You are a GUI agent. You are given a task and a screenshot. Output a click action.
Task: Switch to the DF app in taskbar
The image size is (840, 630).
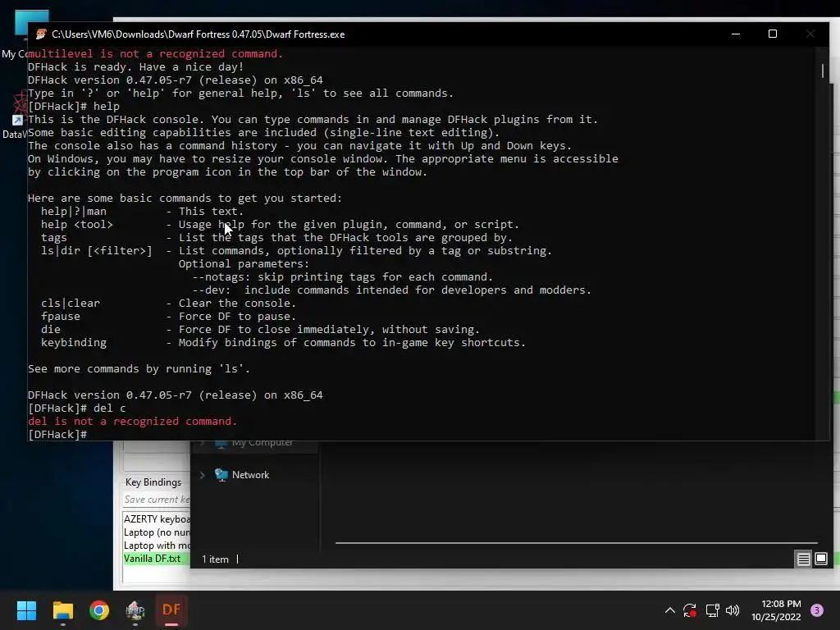(x=171, y=610)
